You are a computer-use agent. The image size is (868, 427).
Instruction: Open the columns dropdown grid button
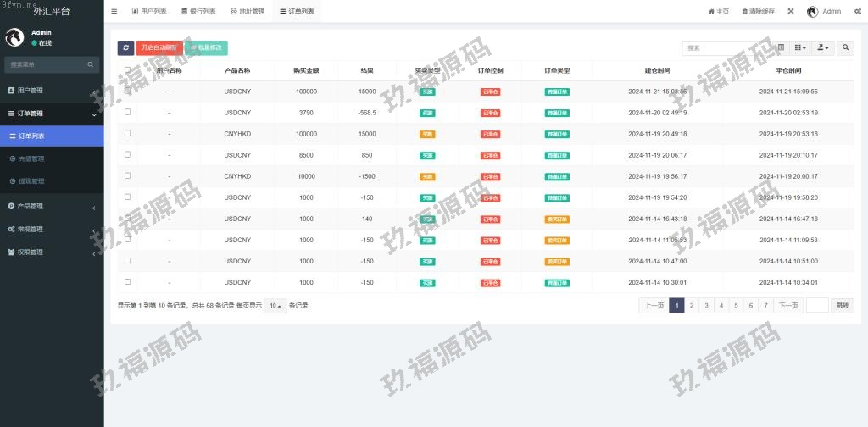(800, 48)
